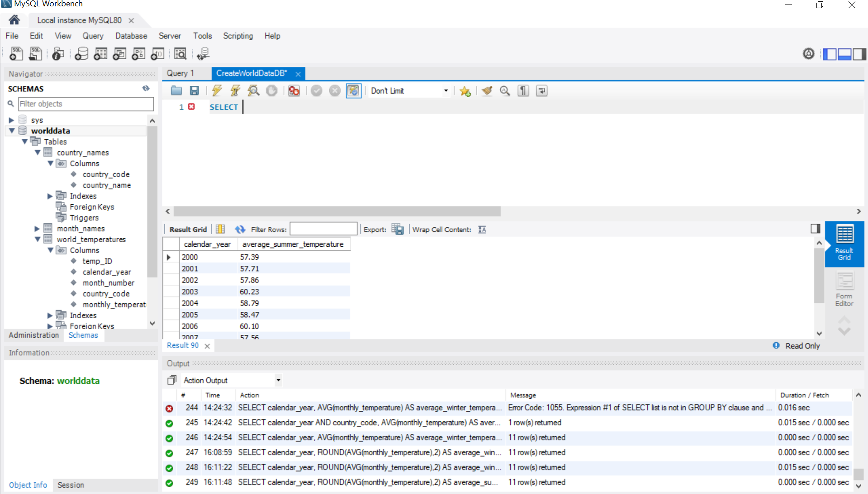
Task: Rollback transaction icon
Action: coord(335,91)
